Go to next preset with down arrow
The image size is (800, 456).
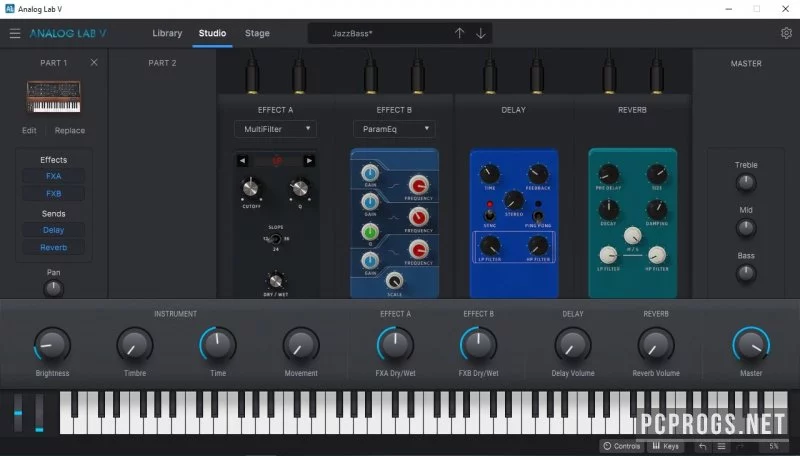pyautogui.click(x=481, y=33)
